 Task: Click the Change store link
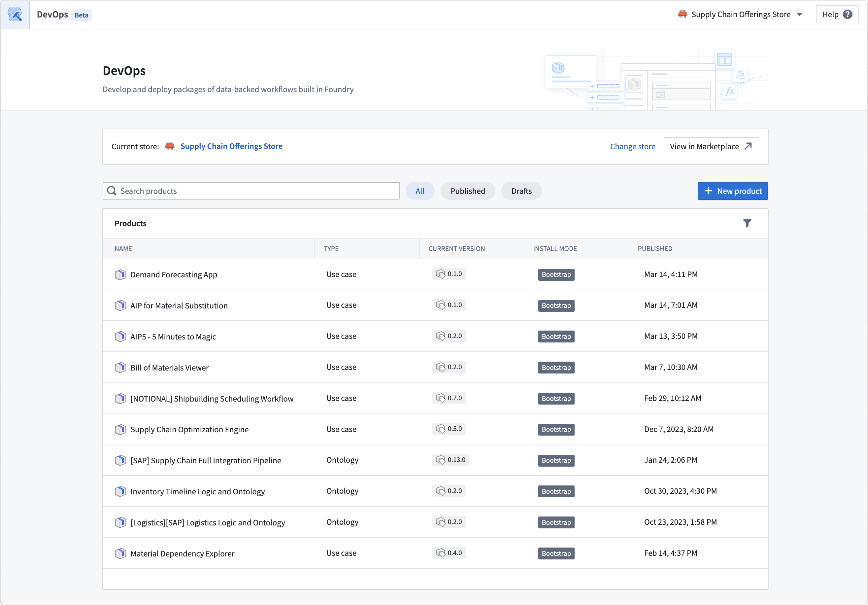632,146
